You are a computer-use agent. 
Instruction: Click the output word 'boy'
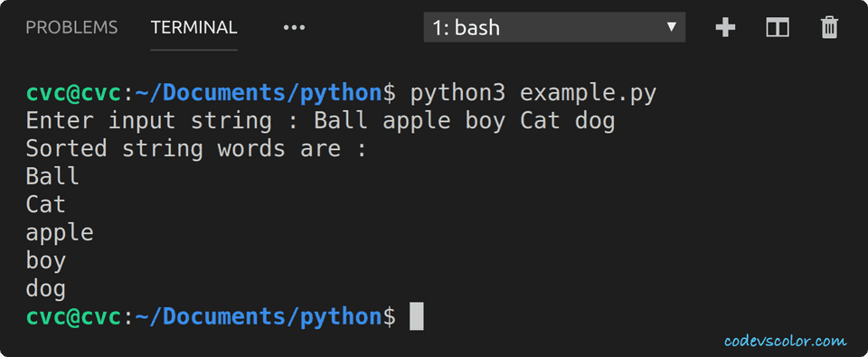[45, 260]
